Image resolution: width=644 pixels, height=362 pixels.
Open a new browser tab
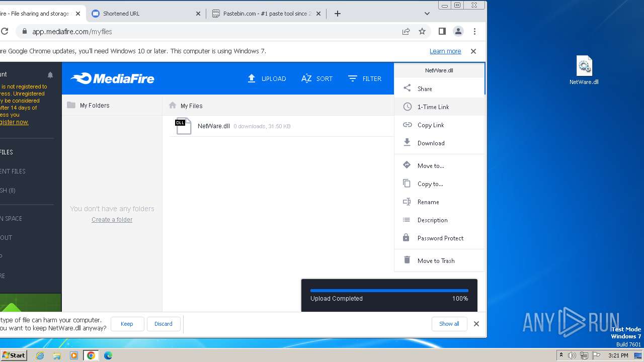[338, 14]
